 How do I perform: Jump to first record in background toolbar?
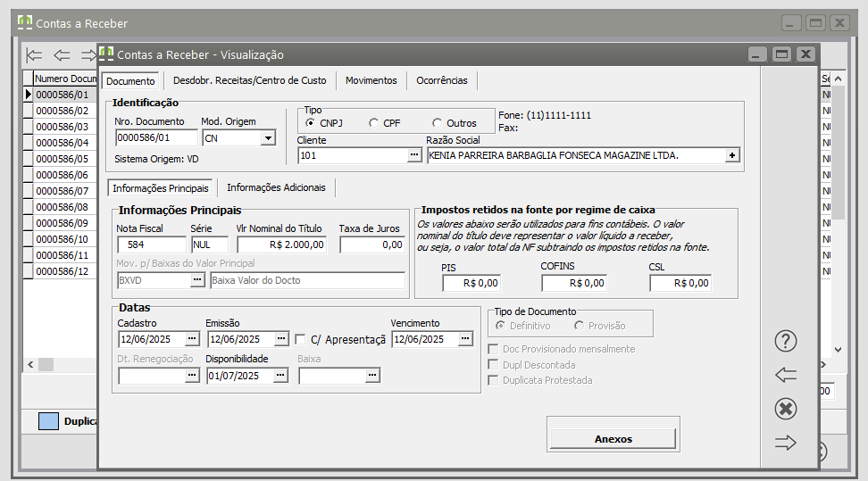(x=34, y=54)
